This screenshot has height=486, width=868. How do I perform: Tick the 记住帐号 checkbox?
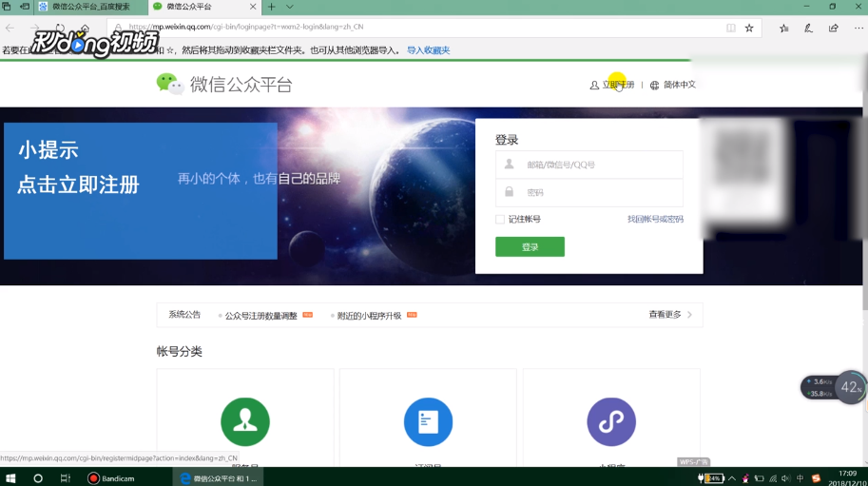tap(500, 219)
